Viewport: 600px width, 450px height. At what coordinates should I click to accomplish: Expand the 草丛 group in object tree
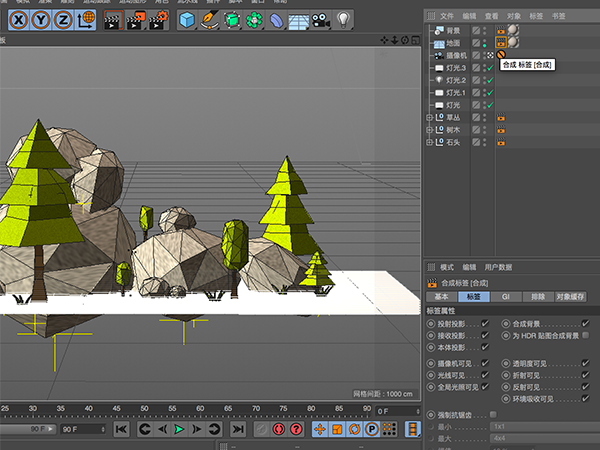click(x=430, y=117)
